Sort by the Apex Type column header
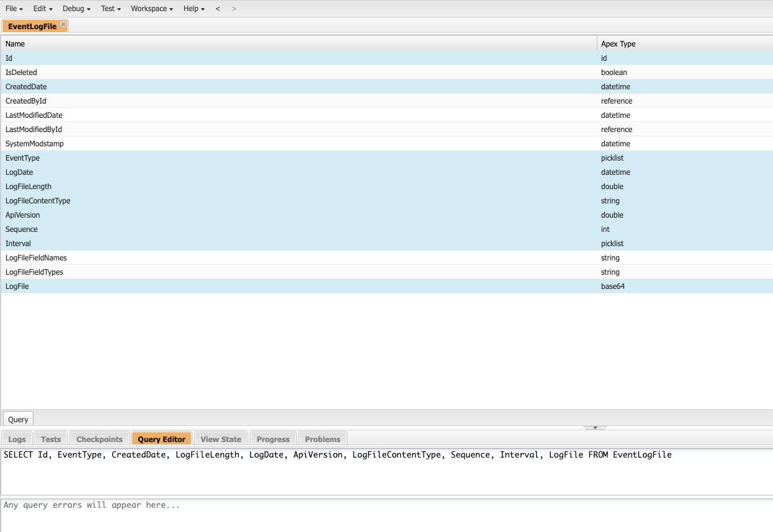773x532 pixels. [685, 44]
